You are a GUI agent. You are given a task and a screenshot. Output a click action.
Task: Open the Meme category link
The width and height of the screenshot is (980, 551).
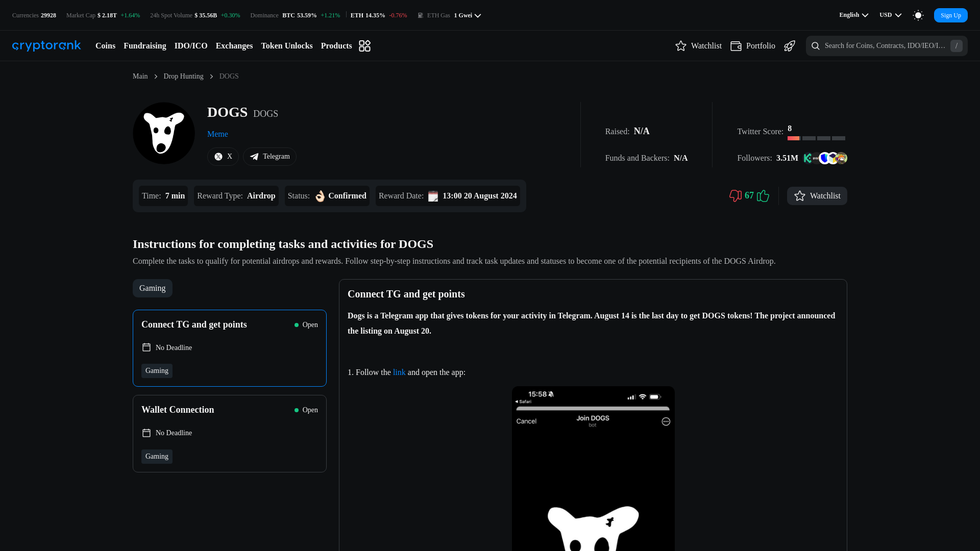(x=217, y=134)
